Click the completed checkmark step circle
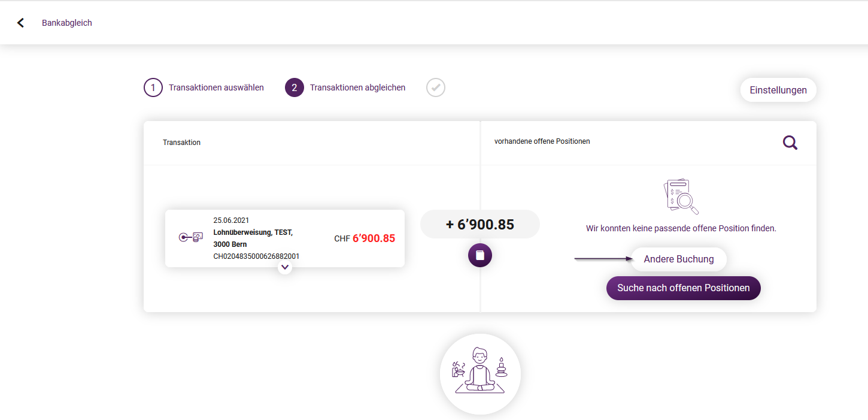The height and width of the screenshot is (420, 868). coord(436,87)
